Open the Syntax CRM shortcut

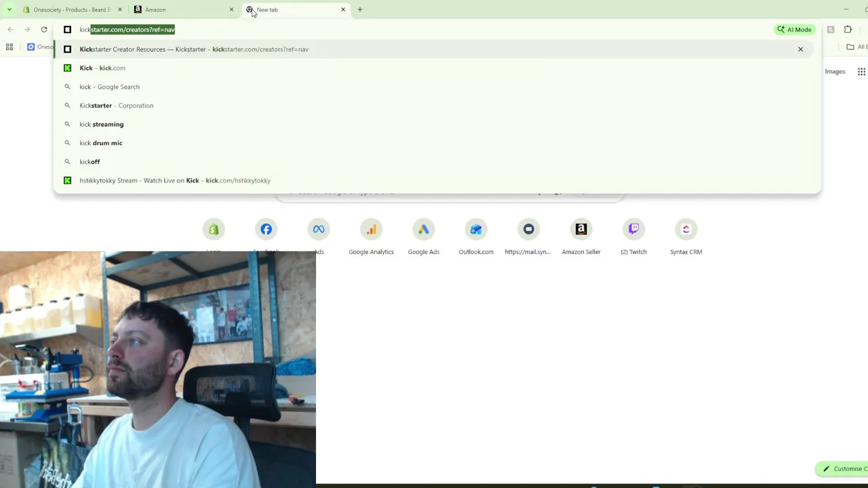(x=686, y=236)
